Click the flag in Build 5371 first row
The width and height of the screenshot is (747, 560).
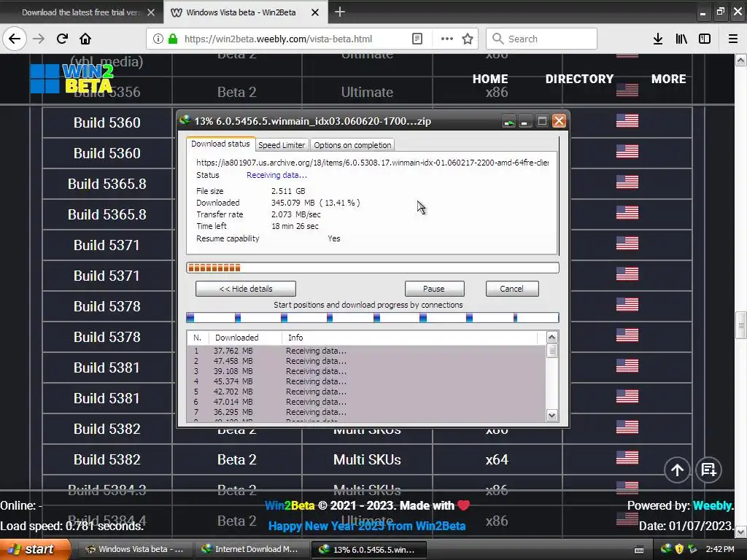[x=627, y=244]
